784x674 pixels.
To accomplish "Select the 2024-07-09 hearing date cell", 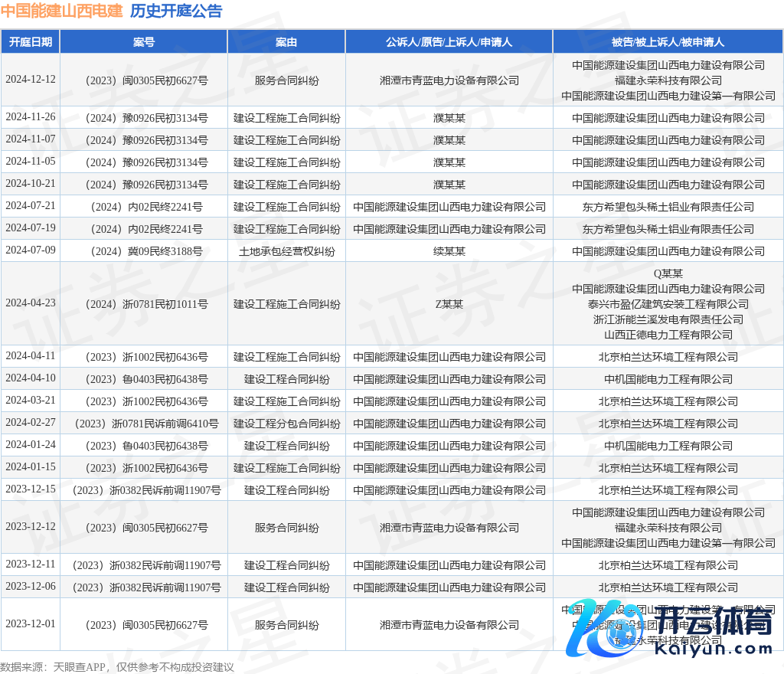I will click(x=31, y=250).
